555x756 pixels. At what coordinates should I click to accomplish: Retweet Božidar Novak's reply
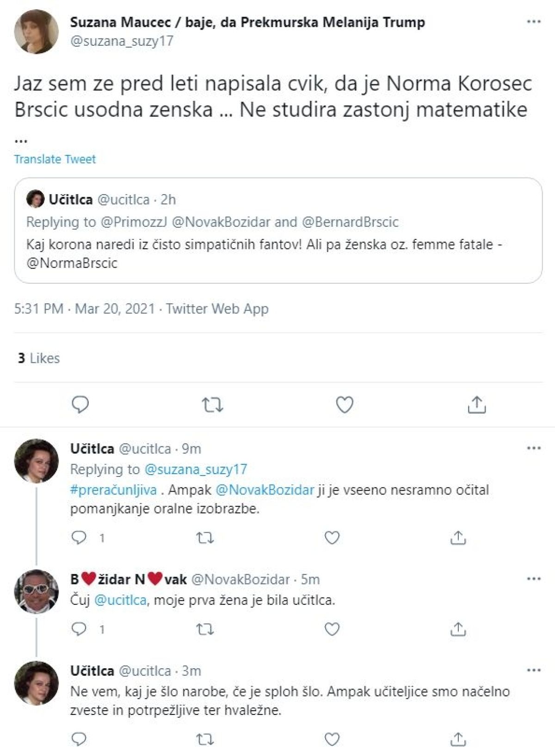coord(205,629)
